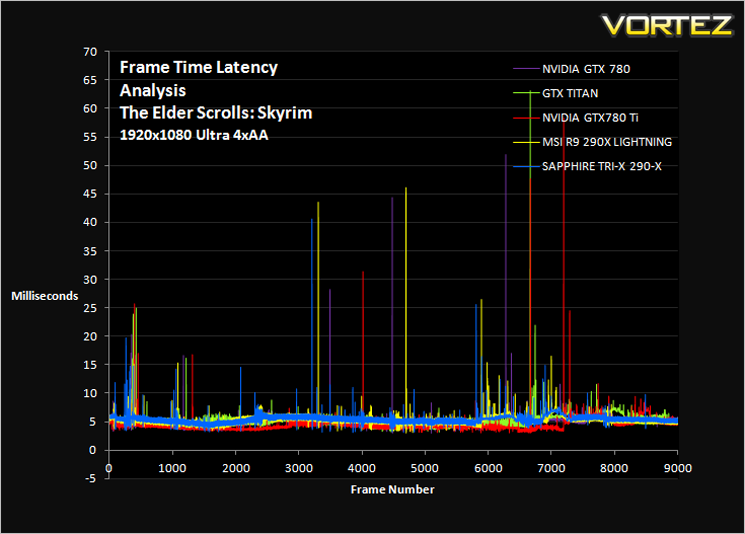745x534 pixels.
Task: Click the 5000 x-axis tick label
Action: pos(425,468)
